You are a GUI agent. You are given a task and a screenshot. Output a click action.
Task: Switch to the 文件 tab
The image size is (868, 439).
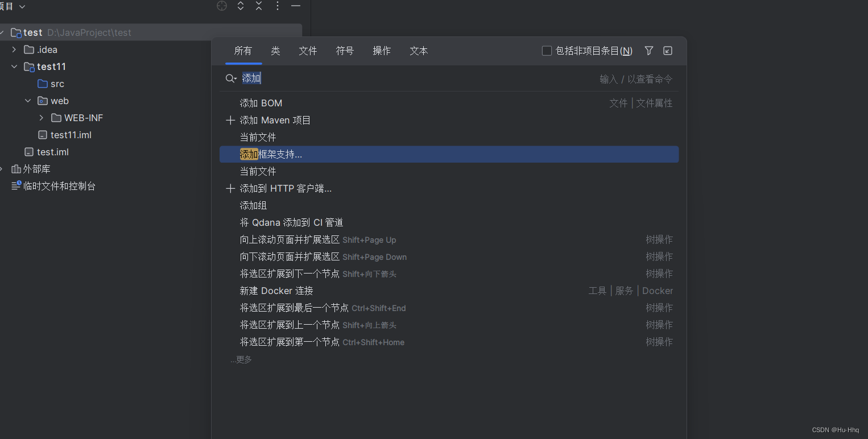click(308, 51)
